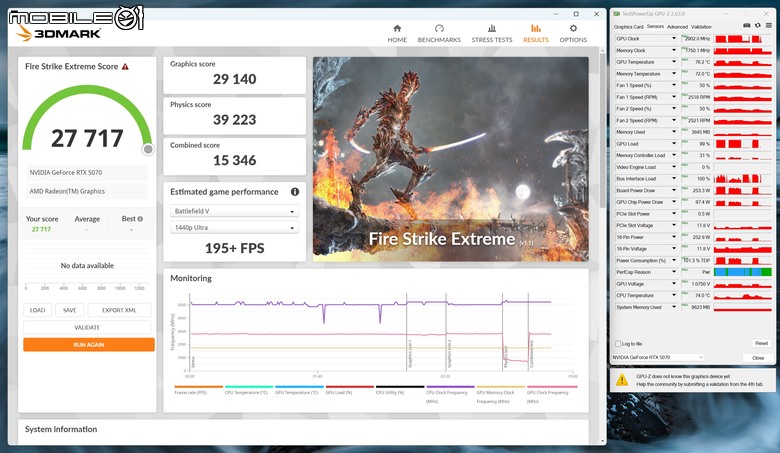Viewport: 780px width, 453px height.
Task: Click the AMD Radeon(TM) Graphics field
Action: pyautogui.click(x=87, y=191)
